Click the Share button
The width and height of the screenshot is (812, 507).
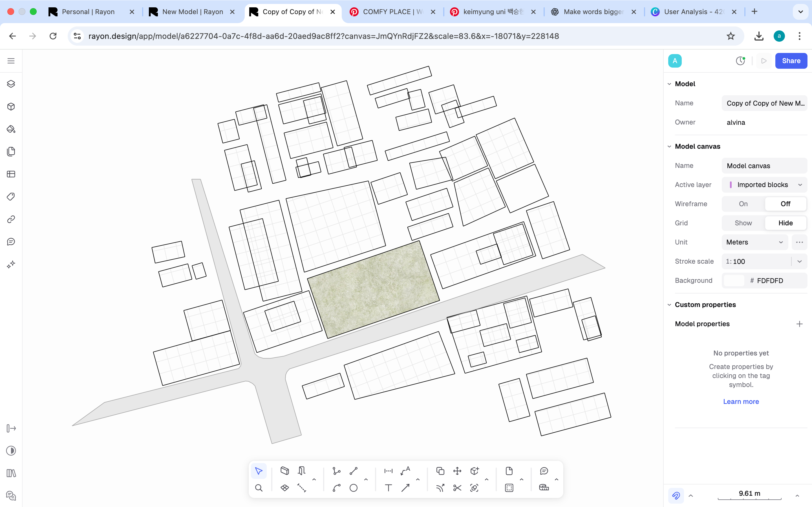click(791, 61)
